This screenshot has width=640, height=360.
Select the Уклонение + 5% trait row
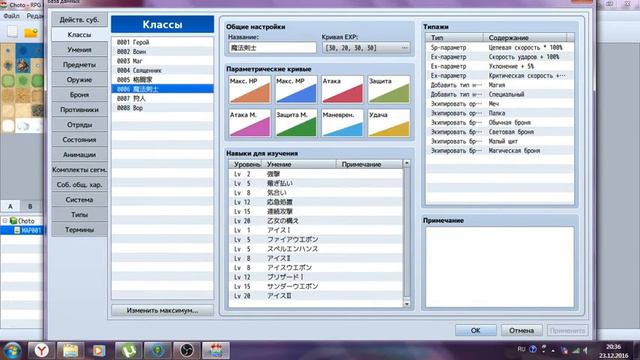pyautogui.click(x=500, y=66)
